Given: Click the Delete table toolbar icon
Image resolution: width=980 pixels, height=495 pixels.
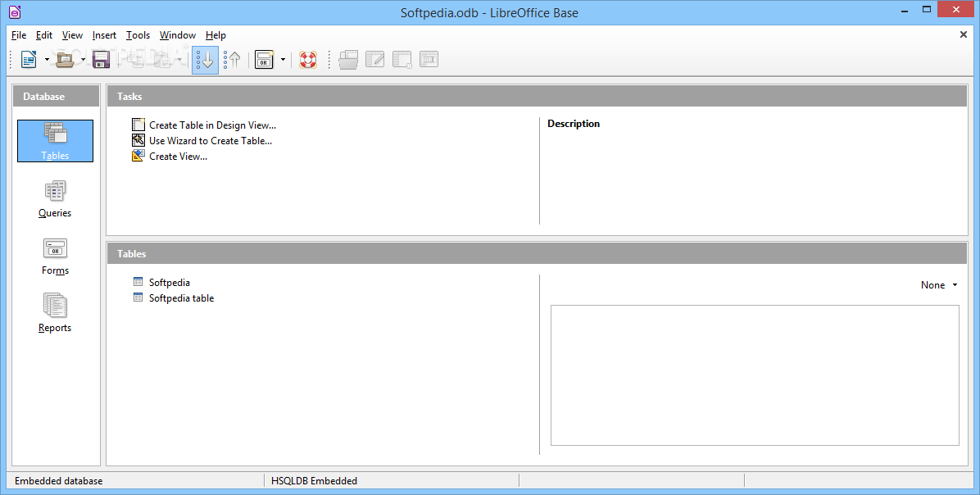Looking at the screenshot, I should click(402, 59).
